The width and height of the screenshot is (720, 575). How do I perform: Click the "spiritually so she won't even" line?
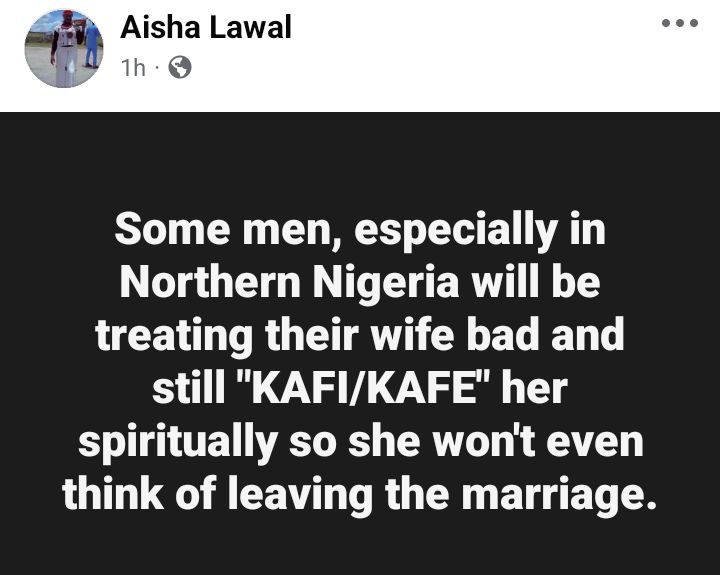pos(360,441)
